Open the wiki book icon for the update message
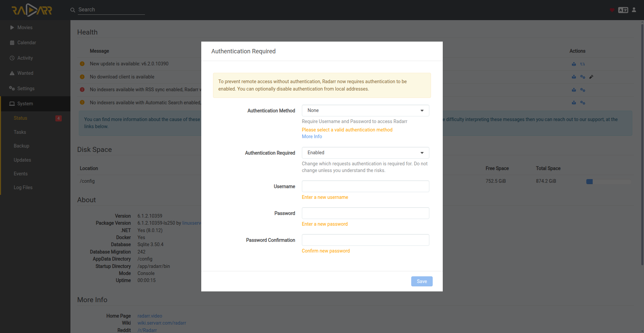Screen dimensions: 644x333 (574, 64)
